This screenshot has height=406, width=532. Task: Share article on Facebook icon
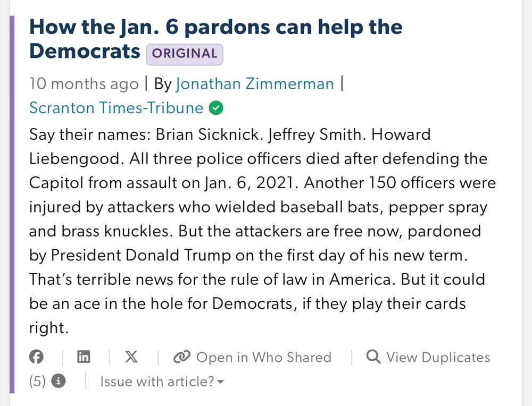pos(36,357)
